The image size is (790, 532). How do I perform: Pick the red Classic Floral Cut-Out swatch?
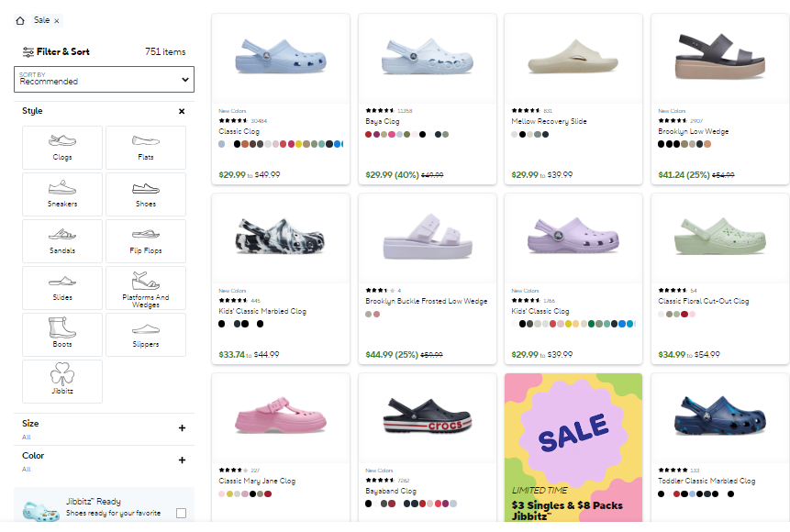coord(684,315)
